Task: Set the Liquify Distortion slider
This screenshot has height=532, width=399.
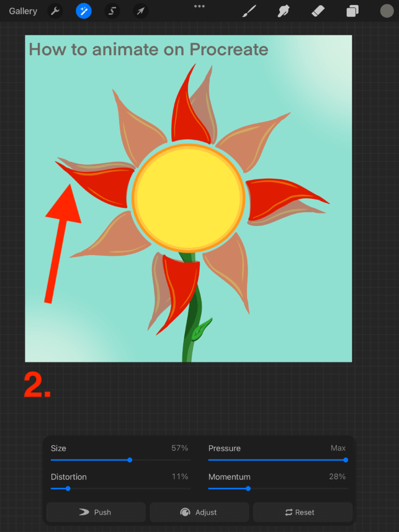Action: [120, 489]
